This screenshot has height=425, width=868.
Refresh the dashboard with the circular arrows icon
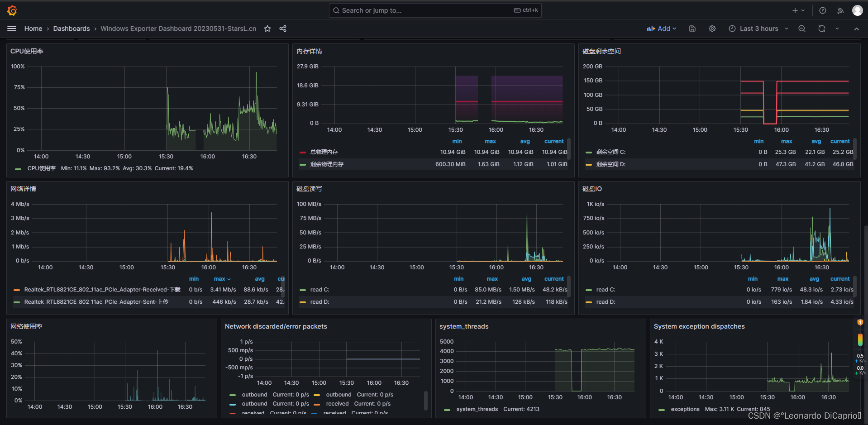[x=821, y=28]
